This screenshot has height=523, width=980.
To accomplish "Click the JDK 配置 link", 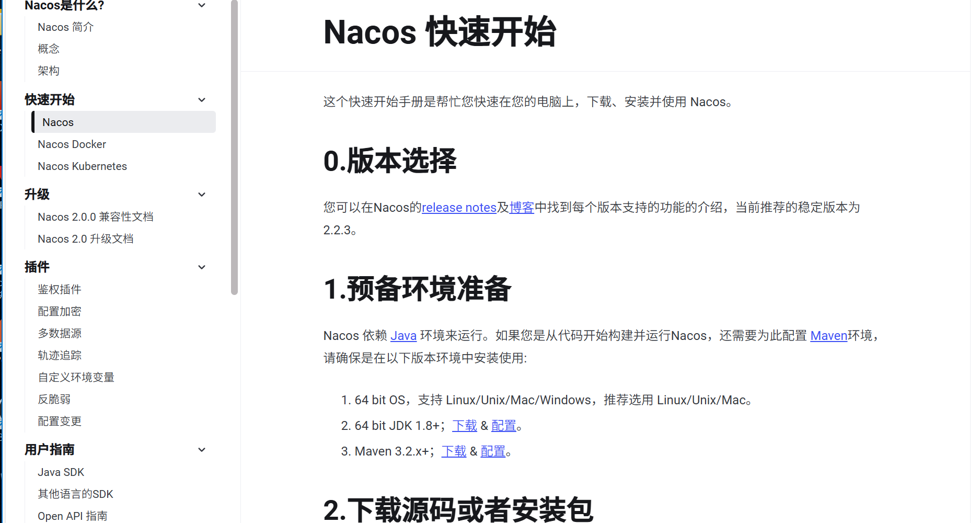I will pyautogui.click(x=504, y=426).
